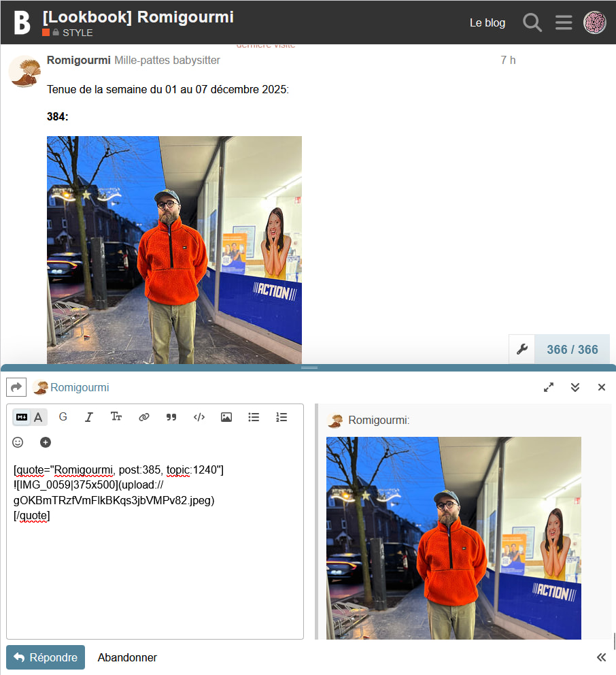Screen dimensions: 616x675
Task: Upload an image via picture icon
Action: coord(226,417)
